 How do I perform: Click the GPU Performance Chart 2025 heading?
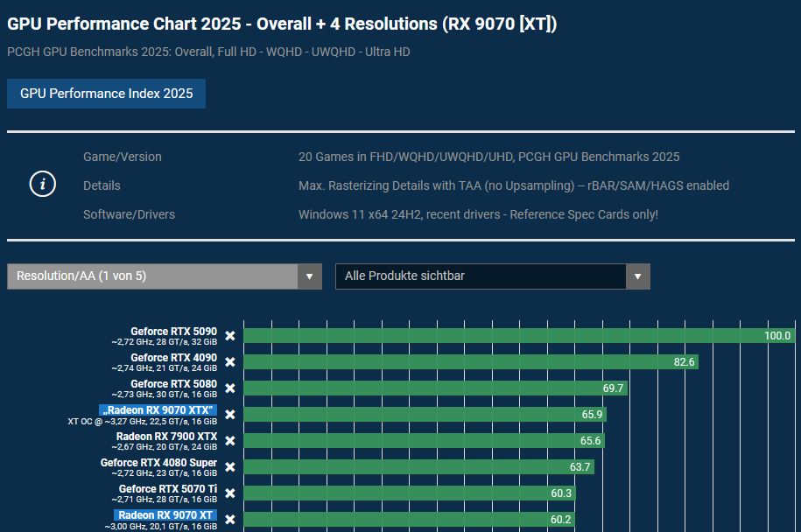pos(282,24)
